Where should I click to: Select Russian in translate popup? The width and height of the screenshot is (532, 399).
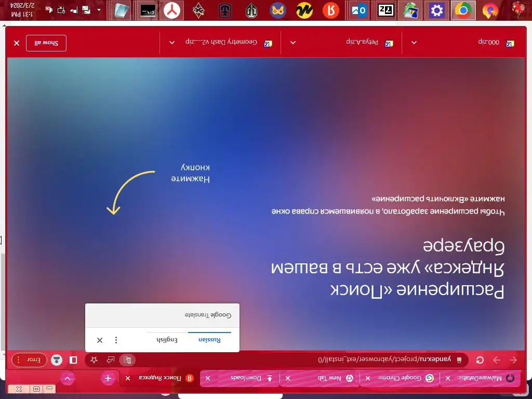click(209, 340)
